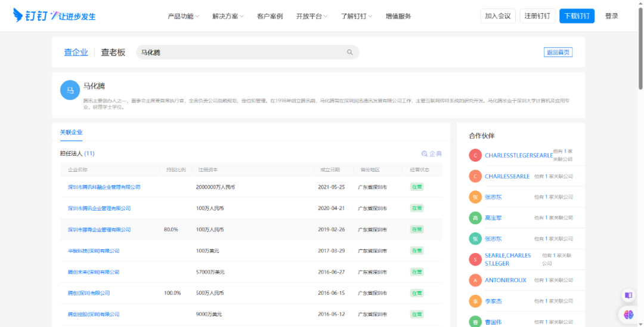Viewport: 644px width, 327px height.
Task: Expand the 产品功能 menu
Action: point(183,16)
